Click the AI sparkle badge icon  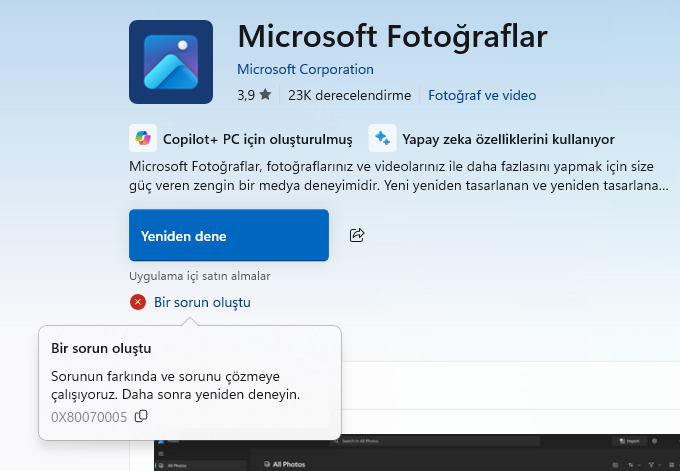382,138
